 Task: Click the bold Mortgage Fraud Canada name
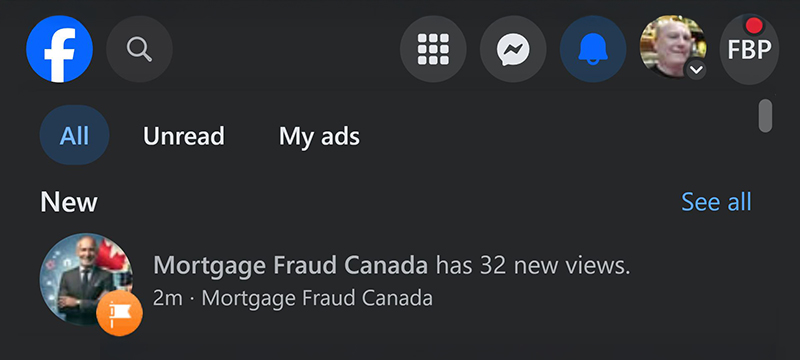290,266
